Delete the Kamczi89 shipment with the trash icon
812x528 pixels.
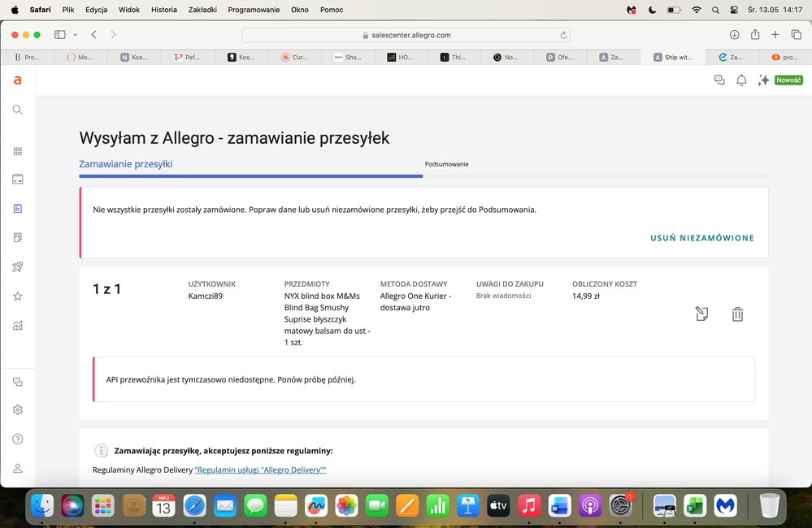(x=737, y=314)
